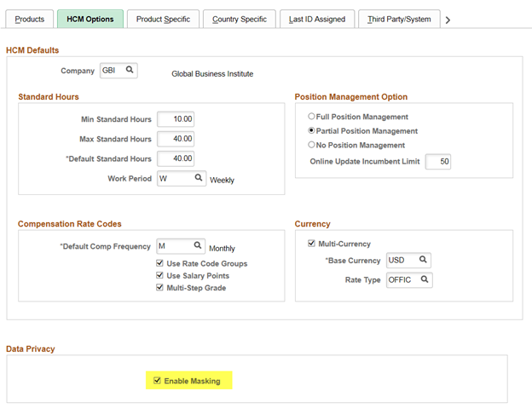Switch to the Products tab
532x408 pixels.
point(30,19)
